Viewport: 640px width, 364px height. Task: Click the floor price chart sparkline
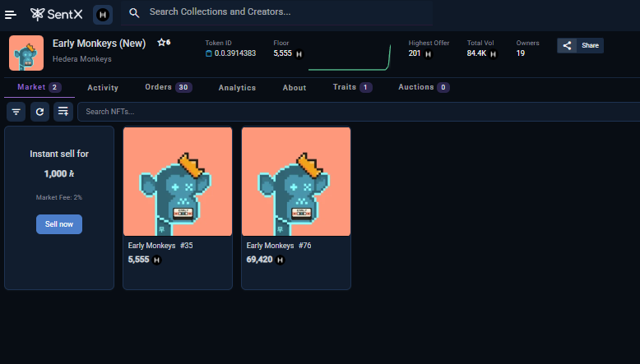[350, 58]
